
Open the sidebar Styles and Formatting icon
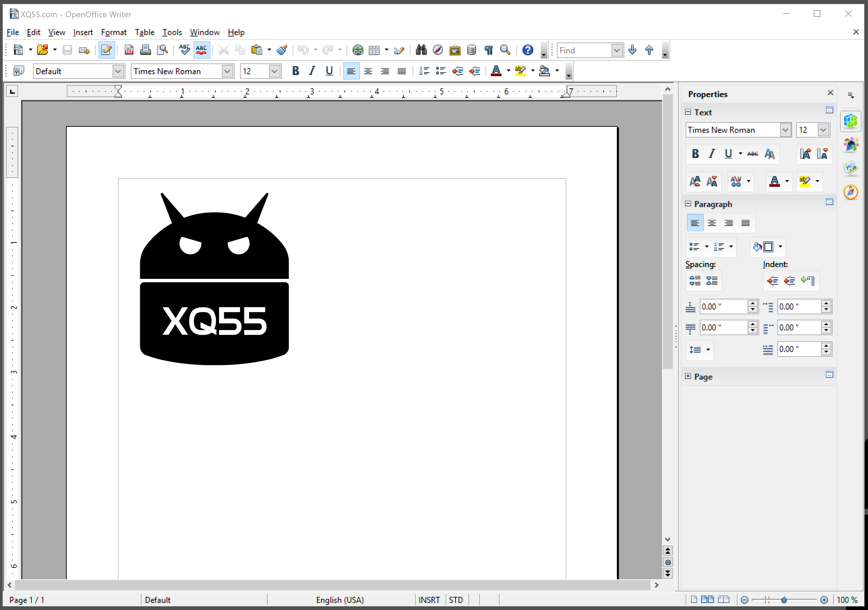click(x=850, y=144)
